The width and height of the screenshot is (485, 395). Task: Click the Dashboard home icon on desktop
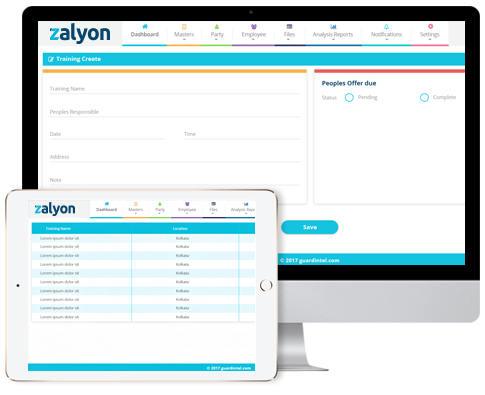pos(145,26)
